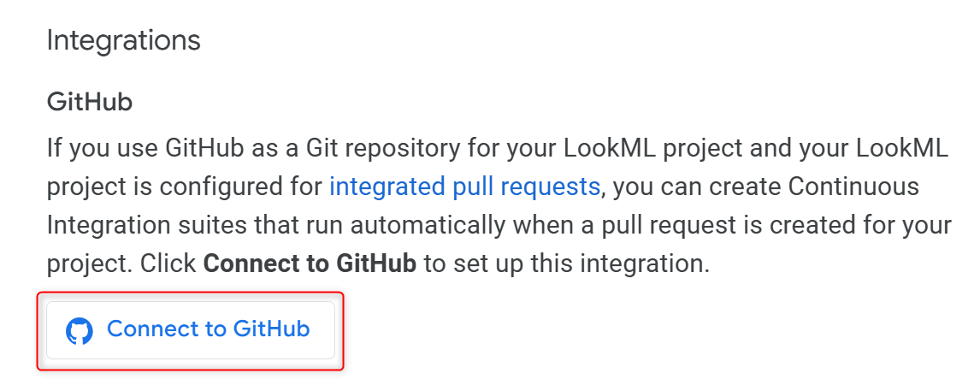Screen dimensions: 980x391
Task: Open the integrated pull requests link
Action: pyautogui.click(x=464, y=187)
